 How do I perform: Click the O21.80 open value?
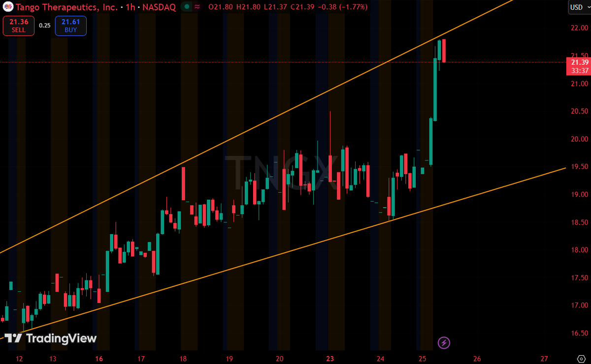tap(222, 7)
